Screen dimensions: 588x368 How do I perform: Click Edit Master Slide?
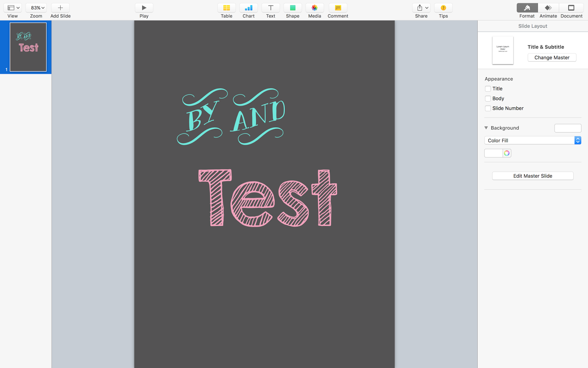532,176
